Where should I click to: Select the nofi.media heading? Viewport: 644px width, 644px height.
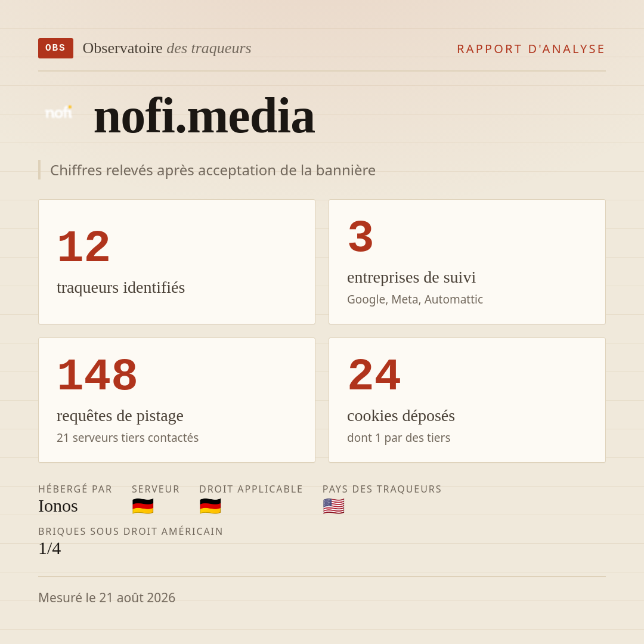204,117
